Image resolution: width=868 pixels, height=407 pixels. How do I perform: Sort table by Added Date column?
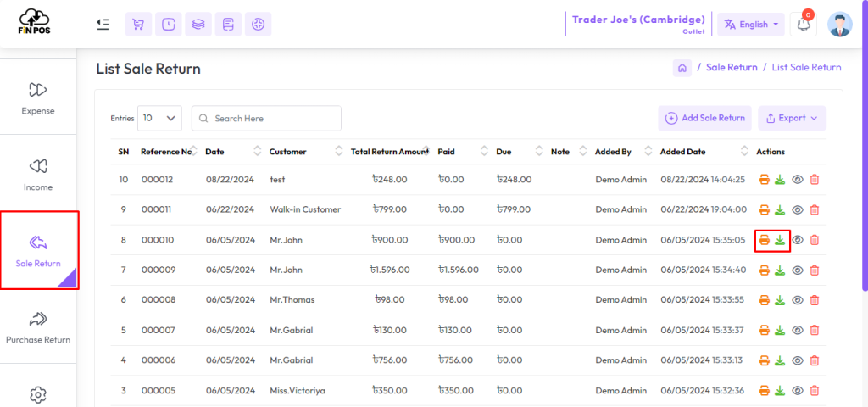745,151
